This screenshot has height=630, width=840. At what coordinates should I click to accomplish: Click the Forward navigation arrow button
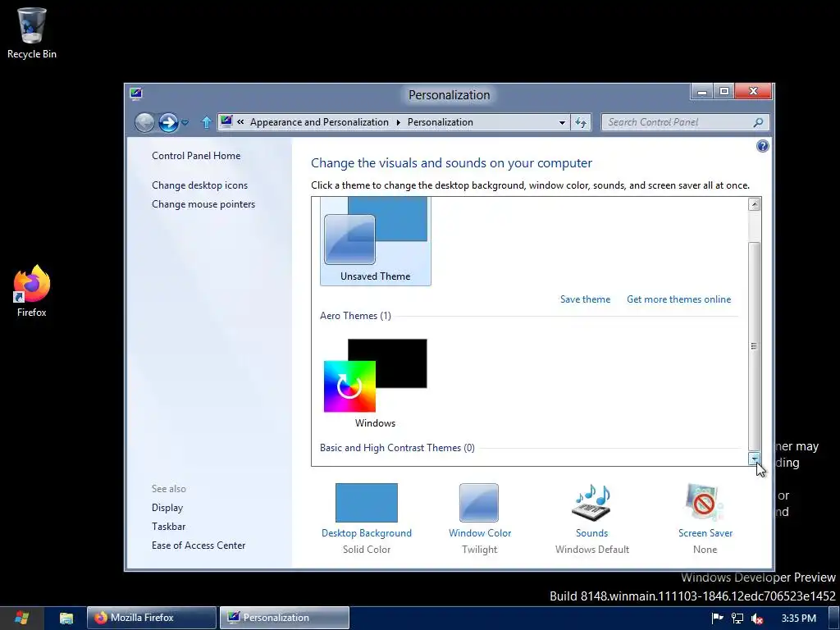click(x=168, y=123)
